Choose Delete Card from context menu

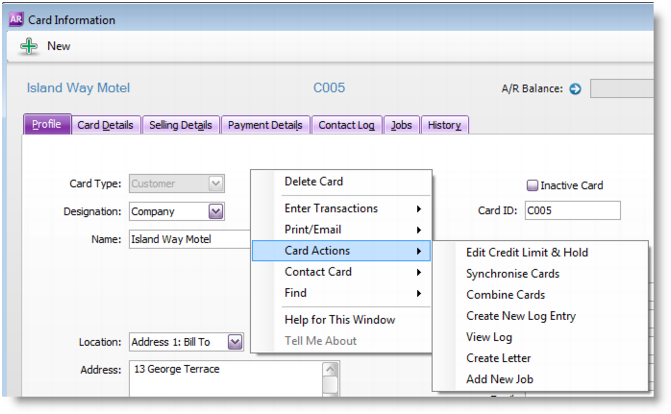pos(314,182)
